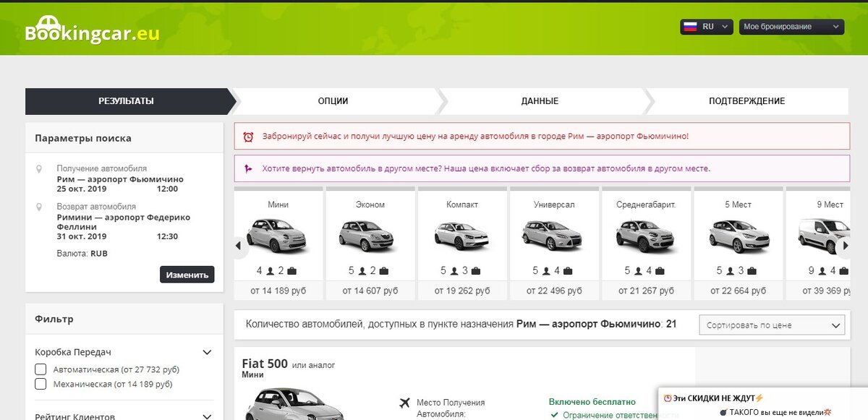This screenshot has height=420, width=868.
Task: Select the ОПЦИИ step tab
Action: click(x=333, y=101)
